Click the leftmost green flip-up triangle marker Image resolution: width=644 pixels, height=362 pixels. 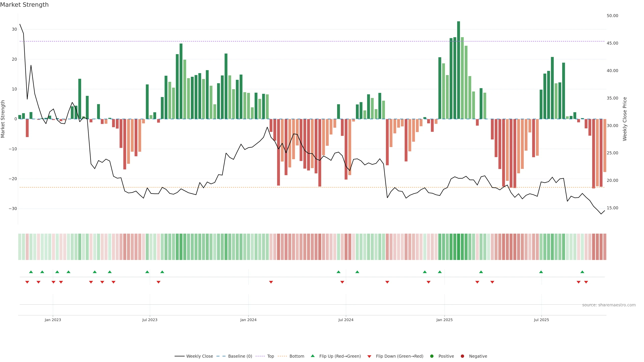pos(31,272)
